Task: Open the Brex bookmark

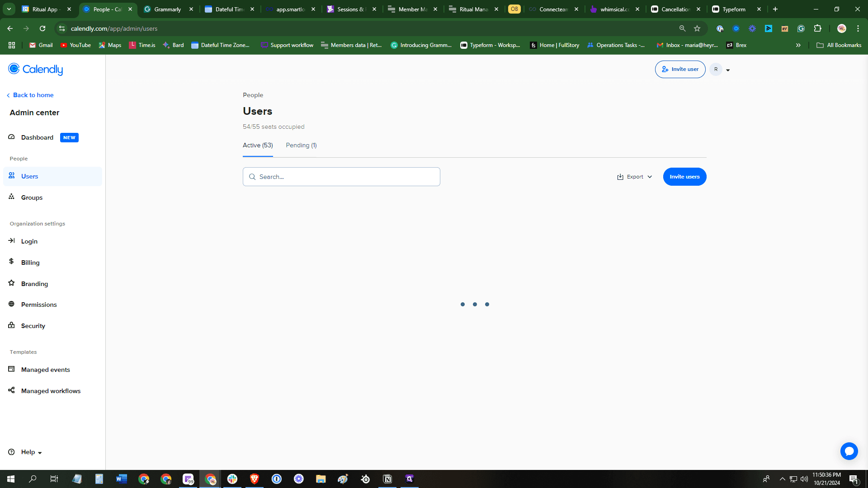Action: pyautogui.click(x=736, y=45)
